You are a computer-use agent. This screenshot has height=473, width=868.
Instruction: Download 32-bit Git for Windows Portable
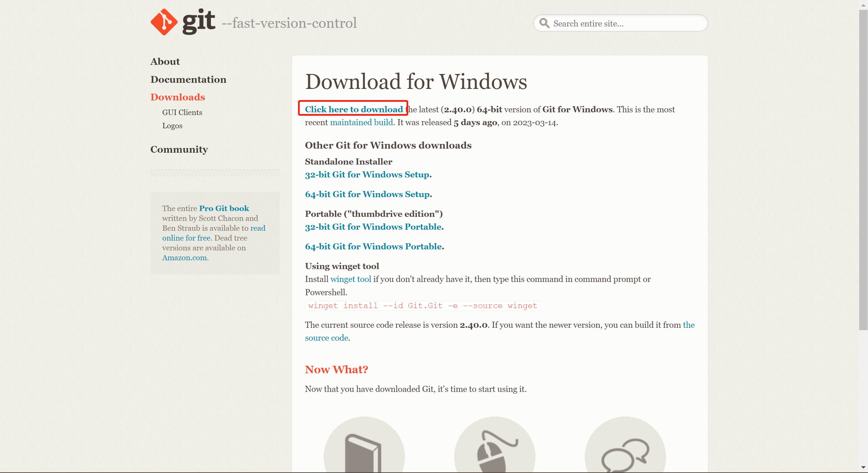(373, 227)
